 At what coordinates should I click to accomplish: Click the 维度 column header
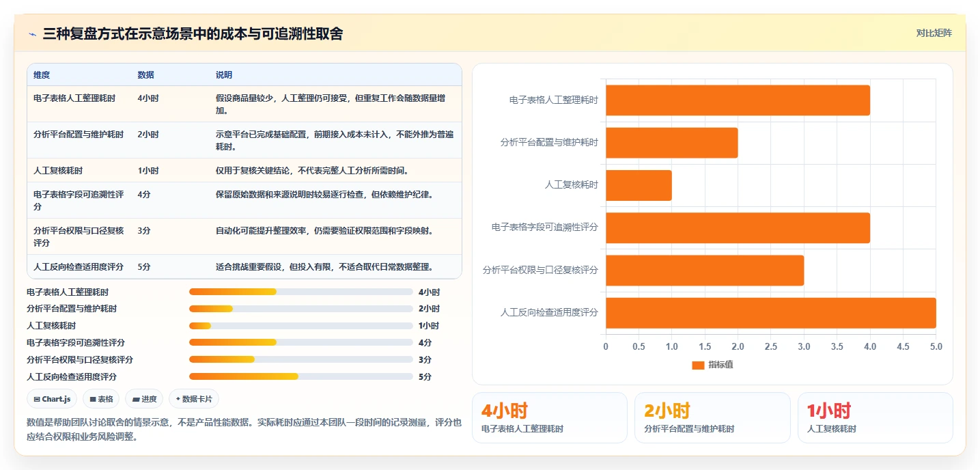pyautogui.click(x=42, y=74)
